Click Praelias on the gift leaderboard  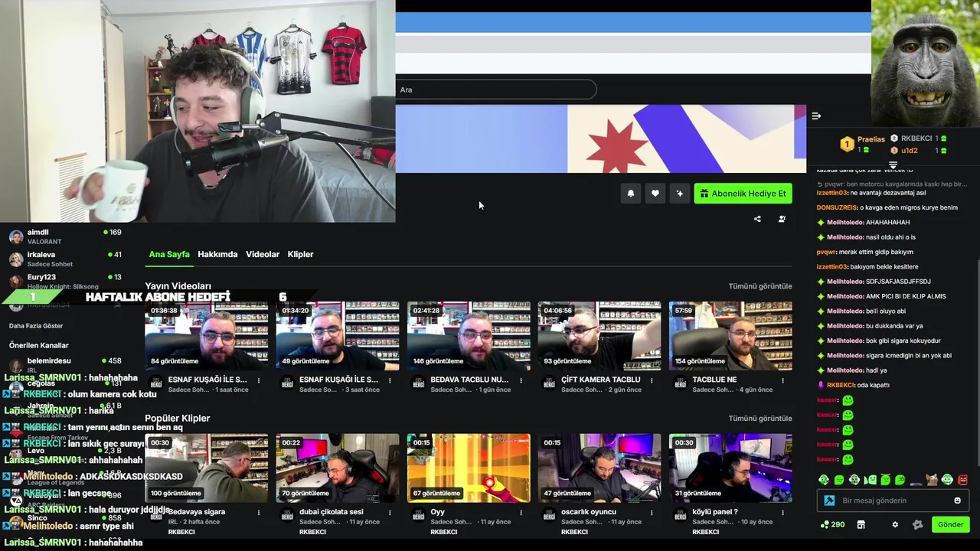(871, 140)
